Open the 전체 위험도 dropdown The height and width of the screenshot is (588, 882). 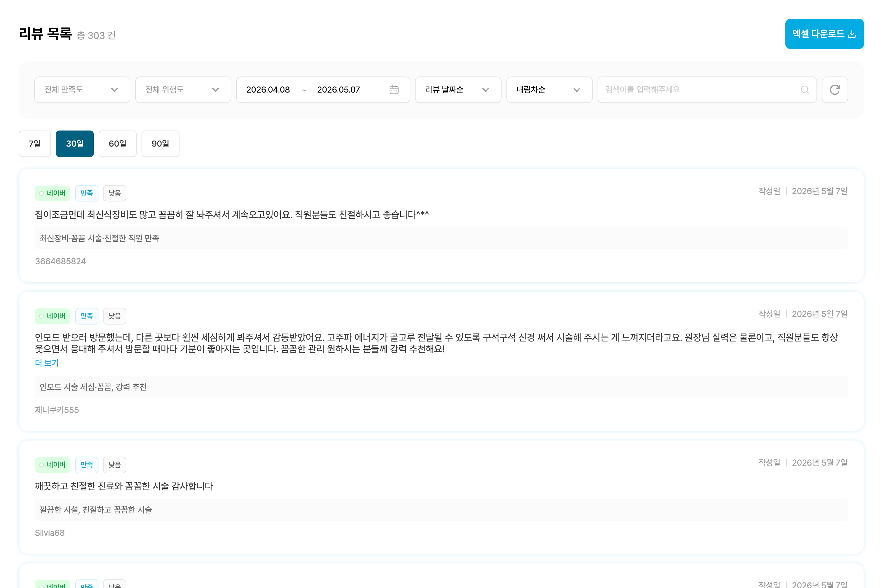183,90
